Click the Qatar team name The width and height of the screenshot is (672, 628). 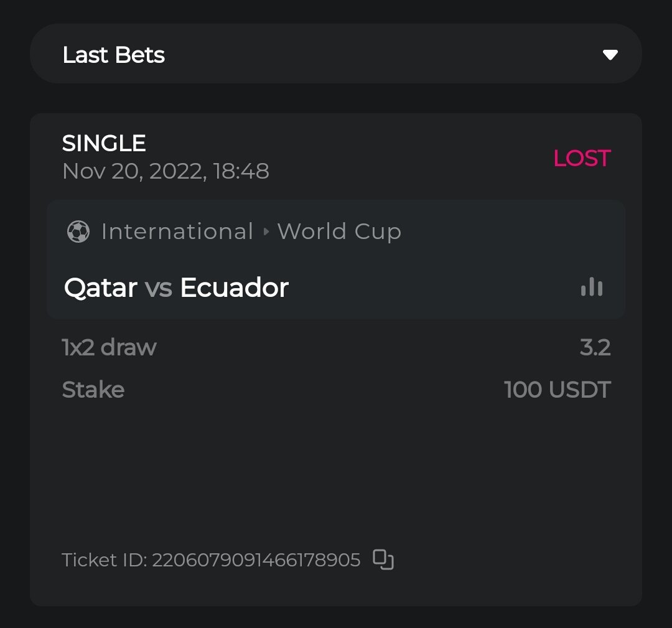click(x=101, y=288)
